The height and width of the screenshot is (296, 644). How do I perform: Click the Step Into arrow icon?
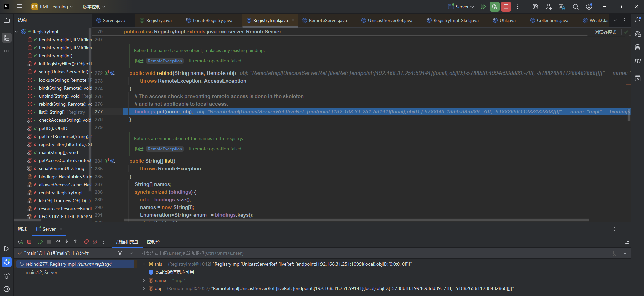[66, 242]
